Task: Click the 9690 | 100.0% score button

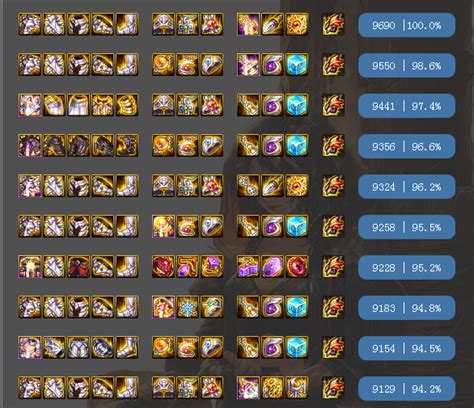Action: click(407, 25)
